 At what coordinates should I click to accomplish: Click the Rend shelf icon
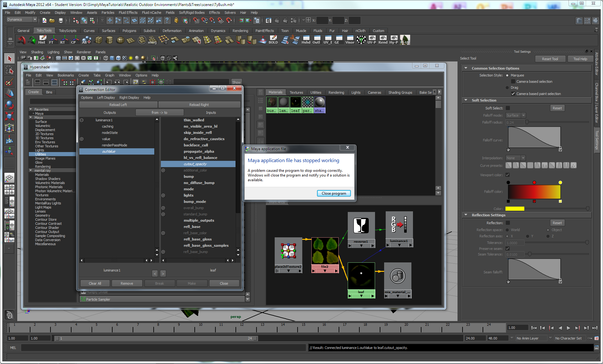click(383, 40)
